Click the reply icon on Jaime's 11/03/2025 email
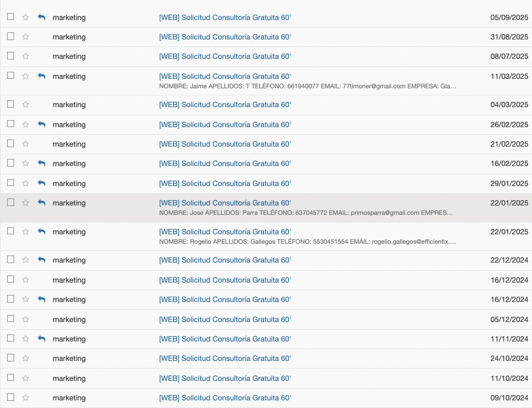The height and width of the screenshot is (408, 532). [x=41, y=76]
